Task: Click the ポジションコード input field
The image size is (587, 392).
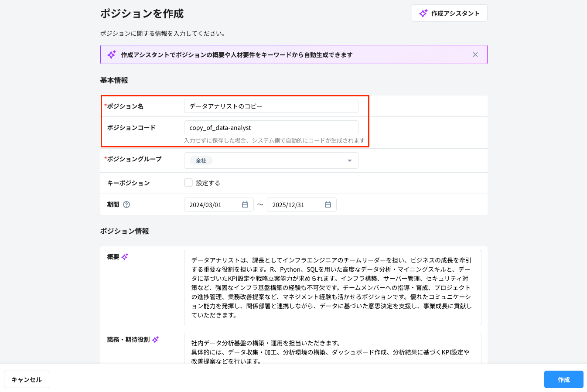Action: point(271,127)
